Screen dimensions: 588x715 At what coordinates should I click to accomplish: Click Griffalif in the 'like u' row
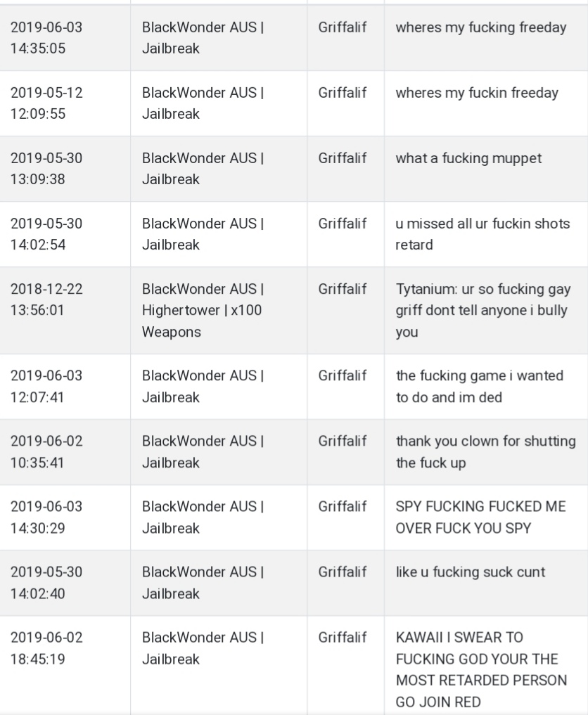point(342,572)
